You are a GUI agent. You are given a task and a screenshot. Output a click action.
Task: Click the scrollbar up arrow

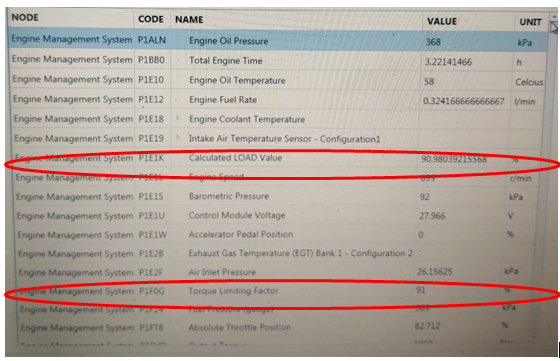coord(554,17)
